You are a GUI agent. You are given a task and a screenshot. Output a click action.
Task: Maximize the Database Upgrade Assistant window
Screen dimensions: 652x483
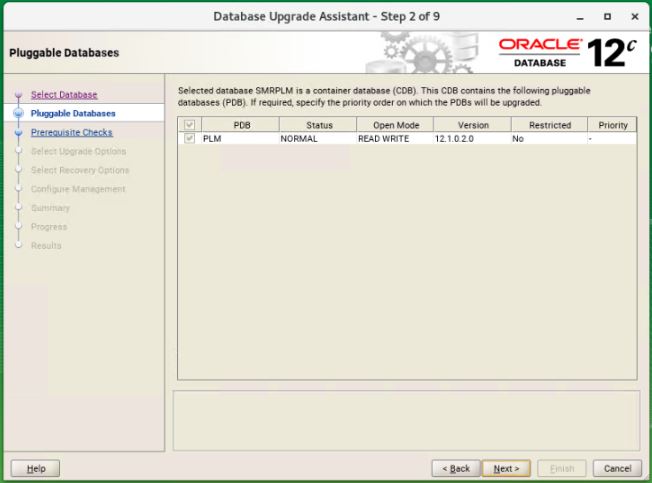coord(608,17)
